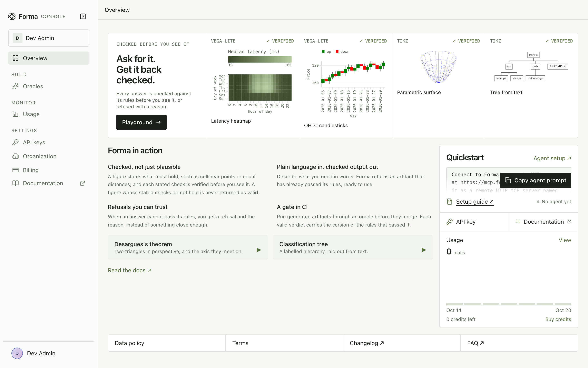Click the arrow icon next to Agent setup
This screenshot has height=368, width=588.
pos(569,158)
